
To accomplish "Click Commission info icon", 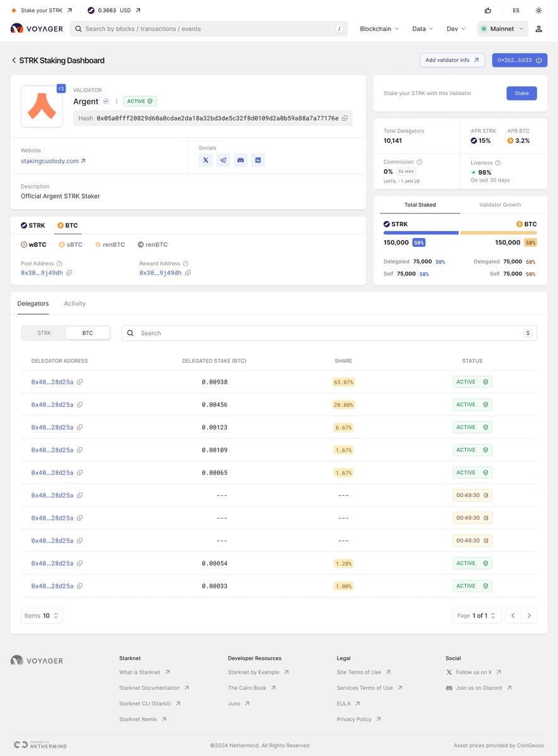I will pyautogui.click(x=419, y=162).
